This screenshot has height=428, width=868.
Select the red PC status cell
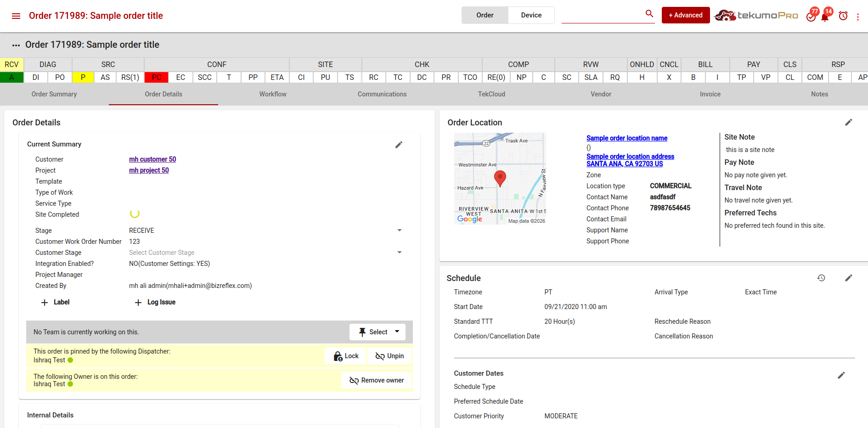(x=156, y=77)
